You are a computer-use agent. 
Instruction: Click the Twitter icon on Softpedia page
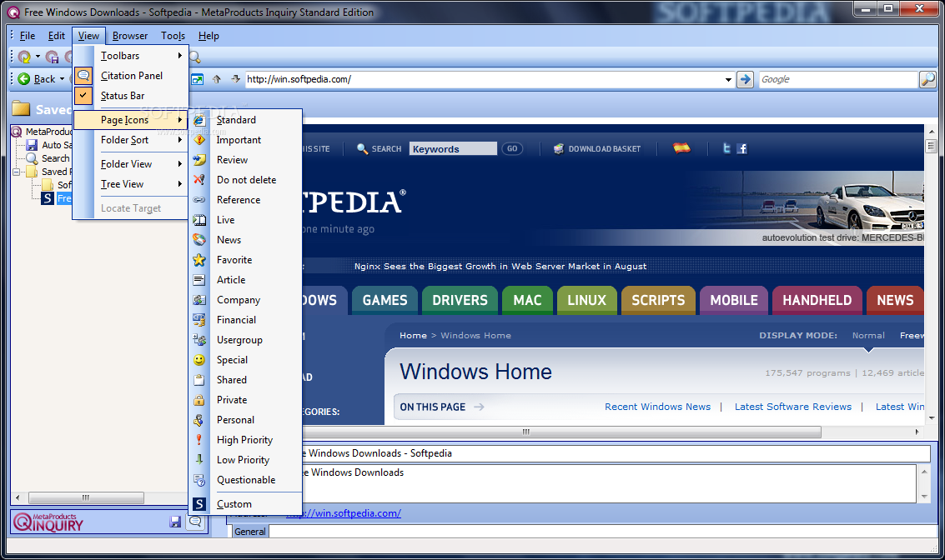[x=726, y=148]
